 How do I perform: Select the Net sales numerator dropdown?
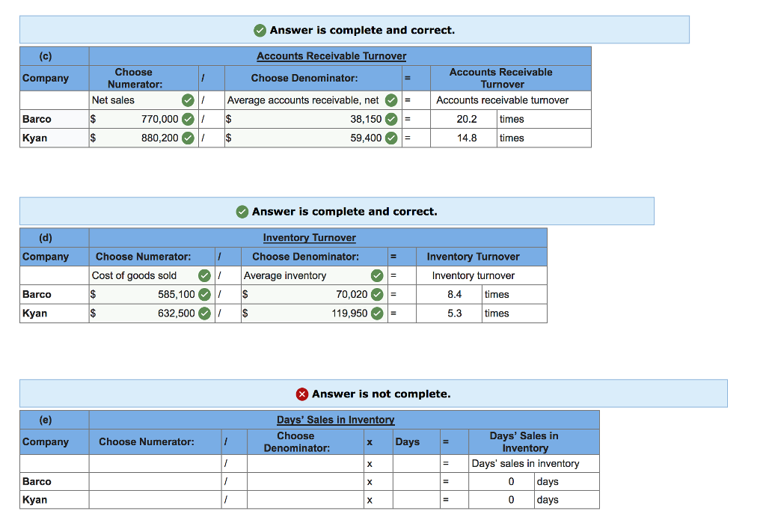coord(144,100)
